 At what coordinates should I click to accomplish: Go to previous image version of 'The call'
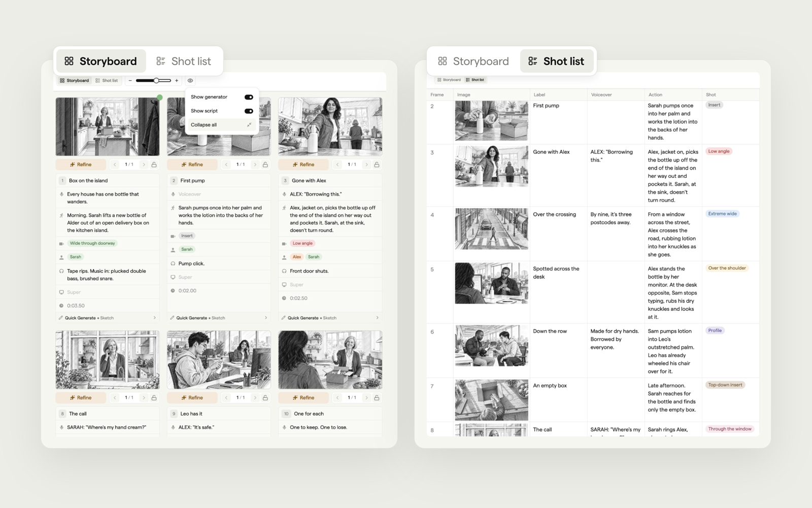point(115,398)
